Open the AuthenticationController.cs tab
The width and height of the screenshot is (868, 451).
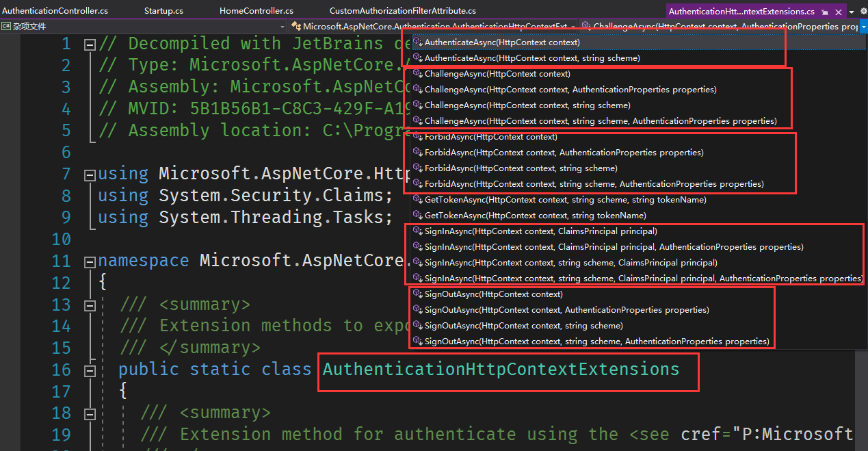(55, 11)
